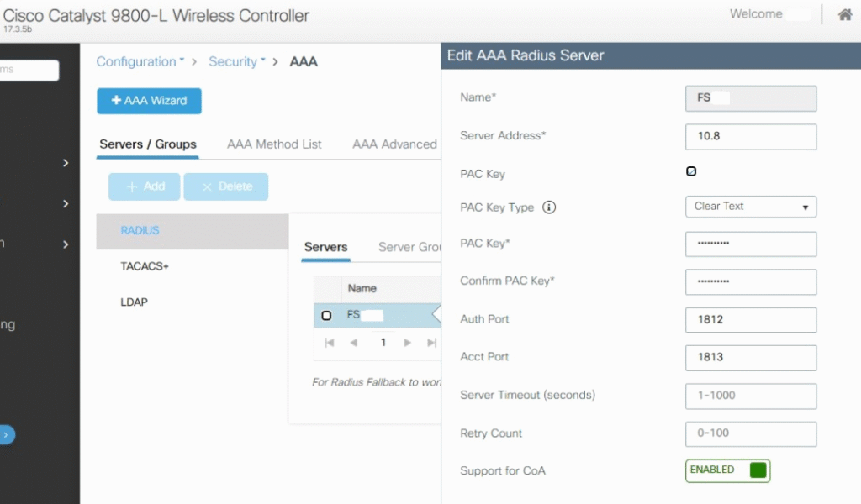Go to first page in server table pager
This screenshot has width=861, height=504.
click(x=329, y=343)
